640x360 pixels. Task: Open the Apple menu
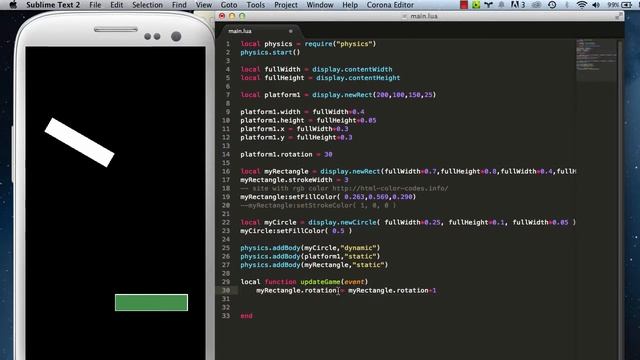point(13,5)
